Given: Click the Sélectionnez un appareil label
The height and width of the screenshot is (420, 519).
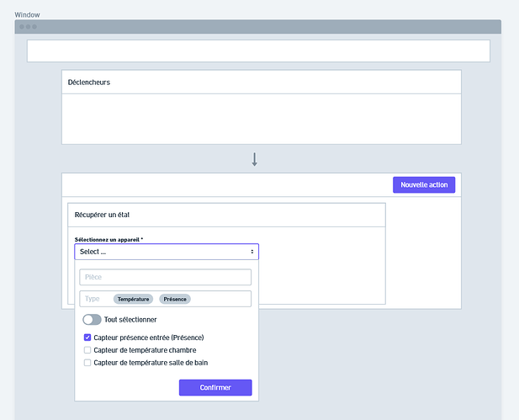Looking at the screenshot, I should pos(109,240).
